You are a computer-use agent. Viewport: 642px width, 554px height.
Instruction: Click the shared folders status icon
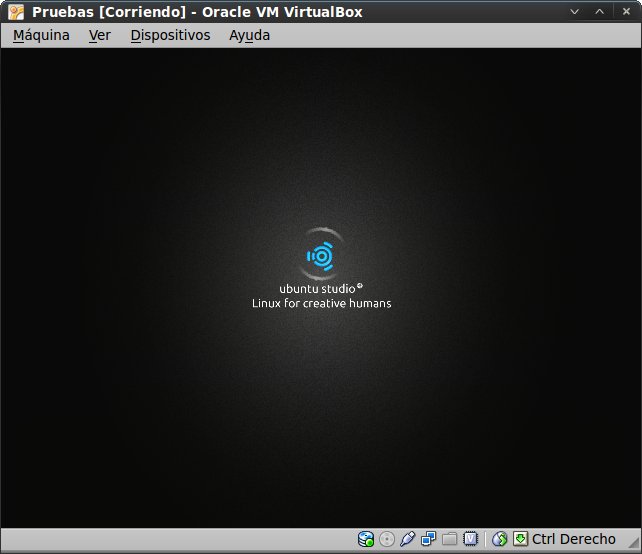pyautogui.click(x=450, y=540)
